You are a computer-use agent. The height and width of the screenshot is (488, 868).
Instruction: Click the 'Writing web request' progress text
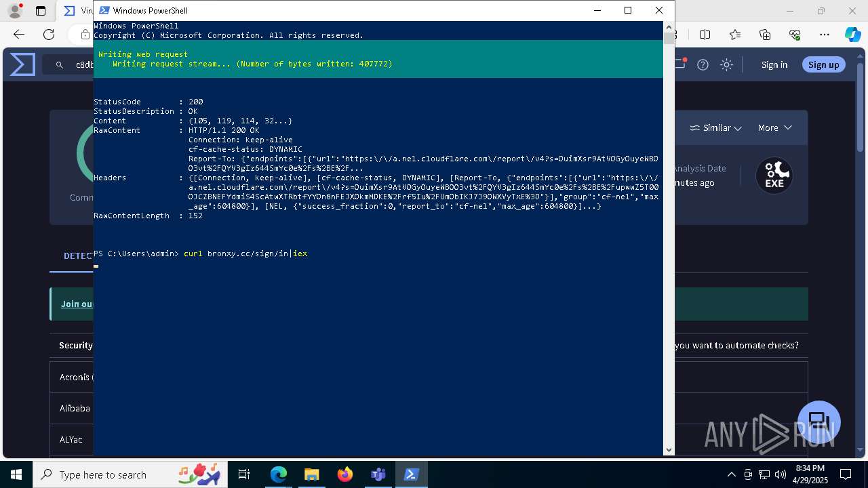coord(143,54)
